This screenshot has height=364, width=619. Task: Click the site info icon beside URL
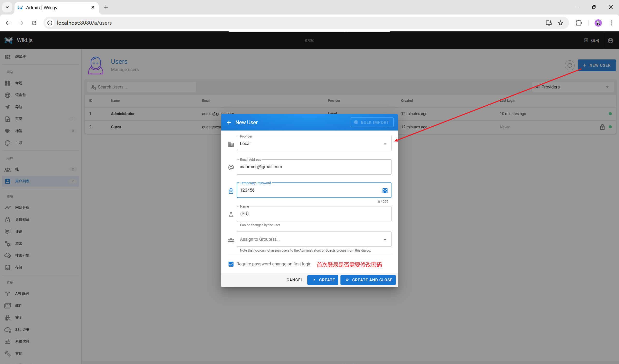tap(50, 23)
